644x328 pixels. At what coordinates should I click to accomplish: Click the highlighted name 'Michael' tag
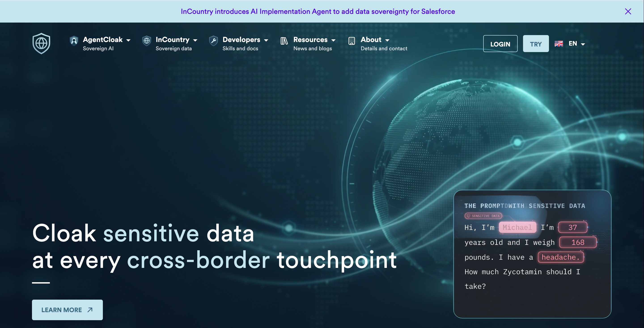[517, 227]
